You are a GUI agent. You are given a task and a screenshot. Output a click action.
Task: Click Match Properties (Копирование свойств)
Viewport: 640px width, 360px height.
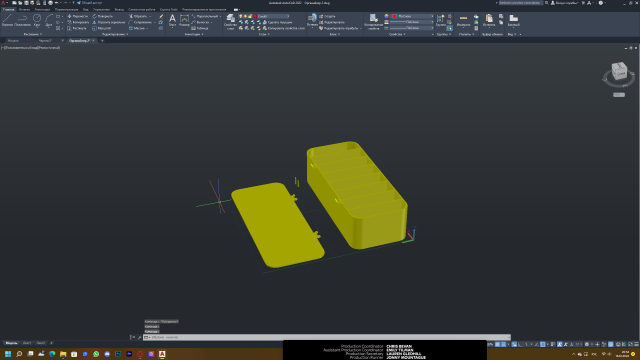(x=373, y=22)
